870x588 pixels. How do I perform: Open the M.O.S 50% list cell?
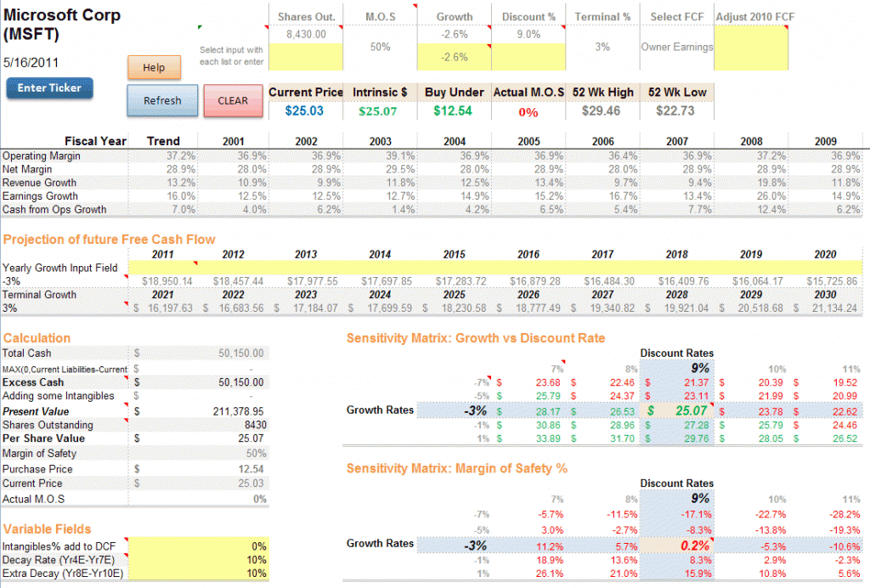click(380, 47)
